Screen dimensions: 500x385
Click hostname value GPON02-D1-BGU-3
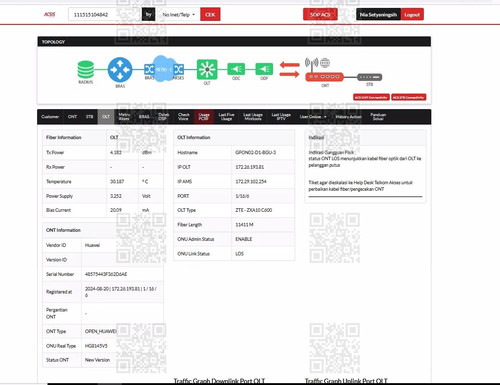(x=256, y=152)
